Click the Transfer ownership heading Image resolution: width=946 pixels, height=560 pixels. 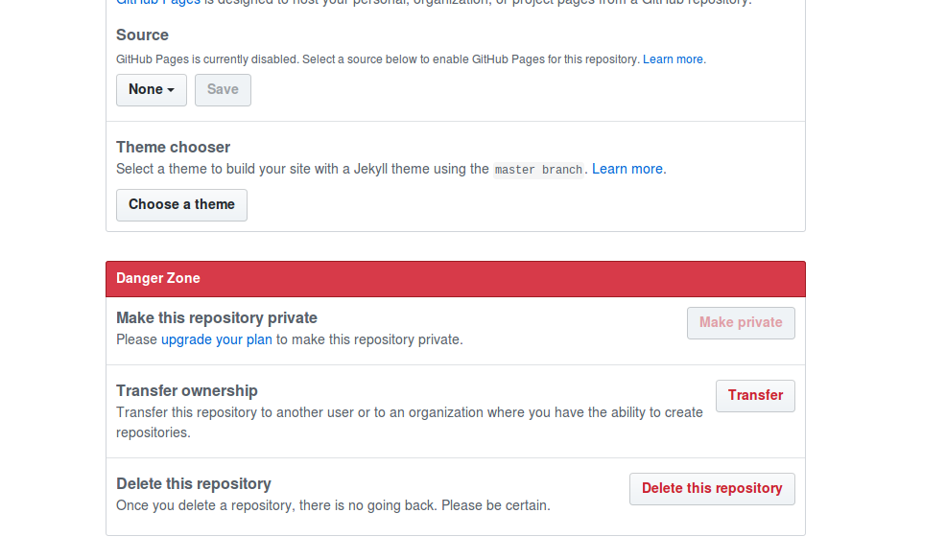click(x=187, y=390)
